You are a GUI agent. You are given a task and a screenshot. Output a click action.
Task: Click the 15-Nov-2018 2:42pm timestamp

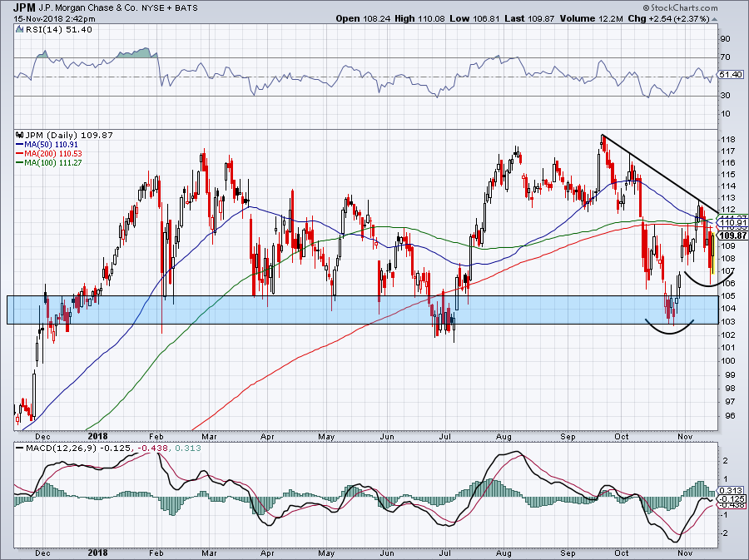click(x=54, y=19)
